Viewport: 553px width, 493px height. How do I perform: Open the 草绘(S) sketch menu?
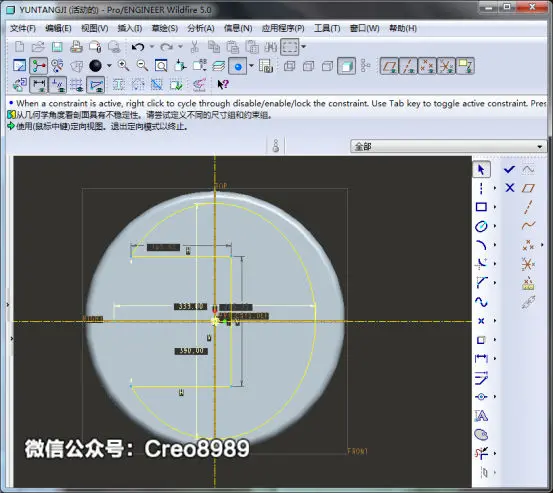(x=165, y=28)
